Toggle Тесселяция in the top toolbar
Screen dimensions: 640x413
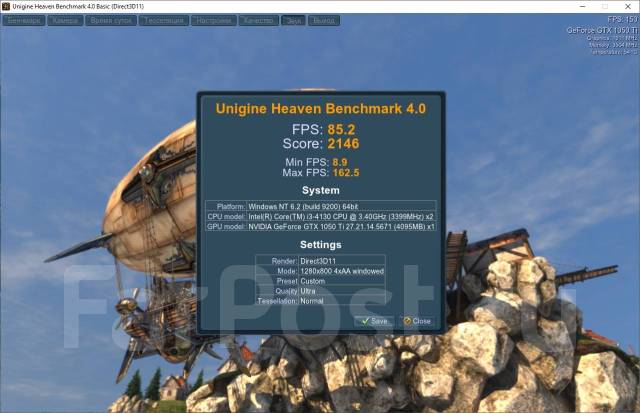pos(163,20)
